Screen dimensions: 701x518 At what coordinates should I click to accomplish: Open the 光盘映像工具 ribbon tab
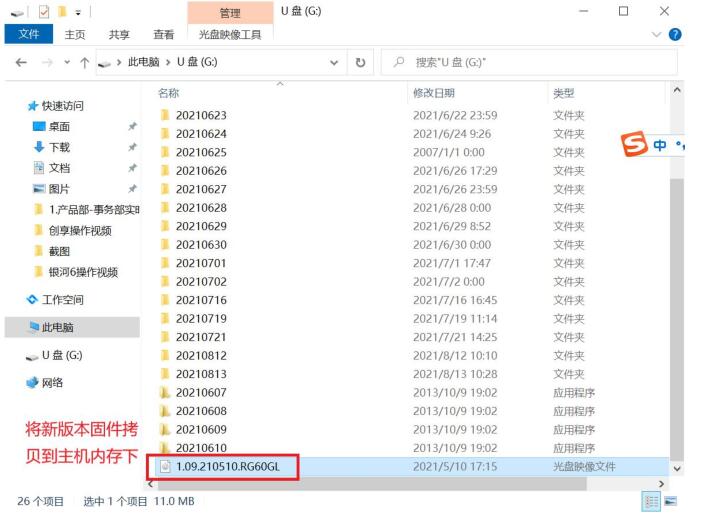coord(230,35)
